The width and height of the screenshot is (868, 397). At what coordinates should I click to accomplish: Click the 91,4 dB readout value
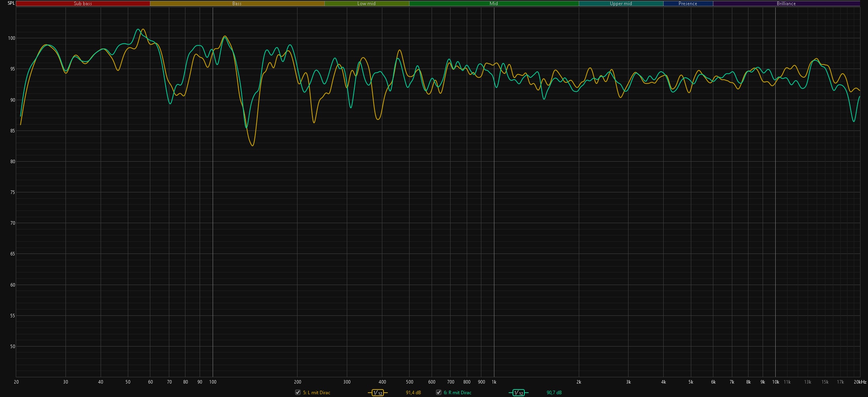[x=413, y=393]
